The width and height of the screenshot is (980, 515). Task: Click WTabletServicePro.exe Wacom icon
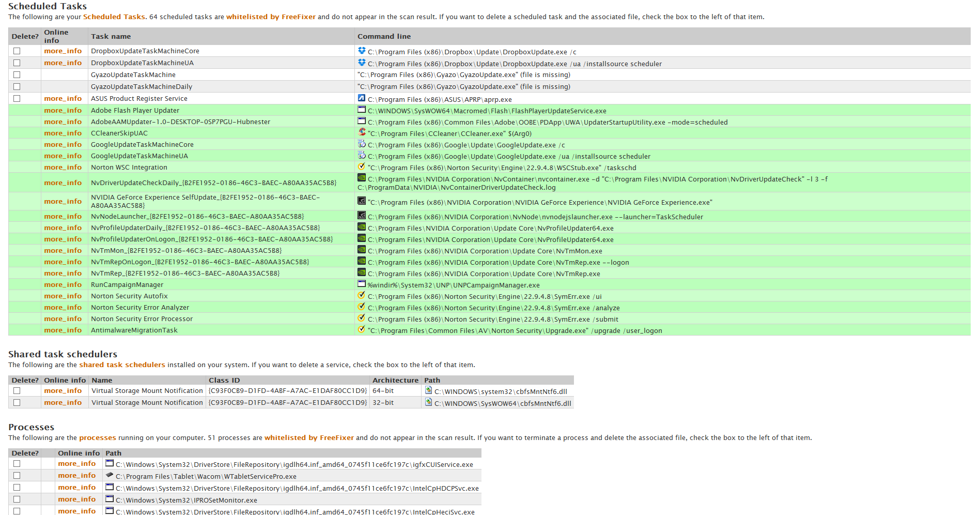[110, 475]
